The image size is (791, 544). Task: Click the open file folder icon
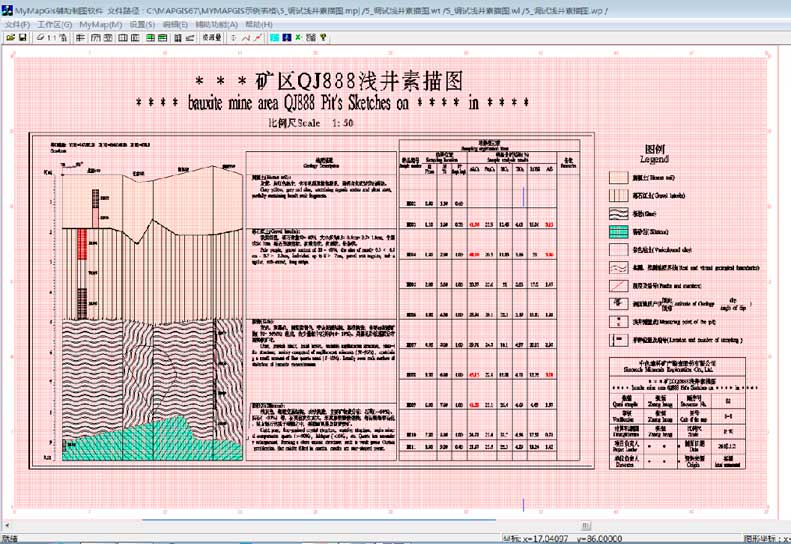coord(9,37)
